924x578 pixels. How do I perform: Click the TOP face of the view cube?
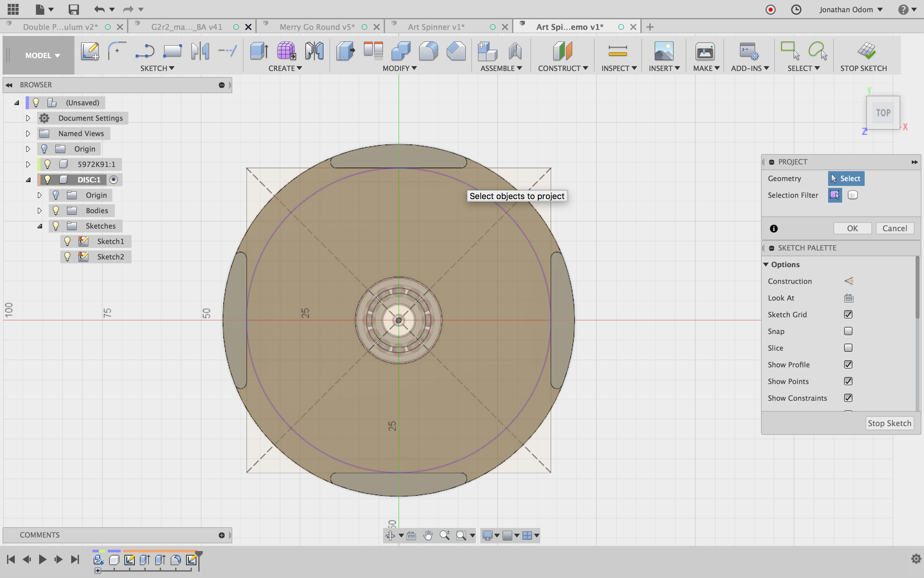pos(883,113)
